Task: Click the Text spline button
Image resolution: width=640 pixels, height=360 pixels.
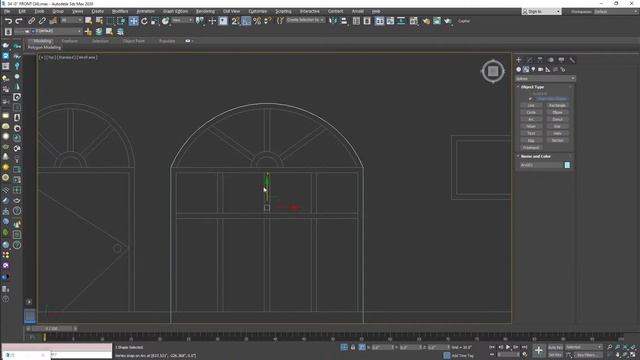Action: click(531, 133)
